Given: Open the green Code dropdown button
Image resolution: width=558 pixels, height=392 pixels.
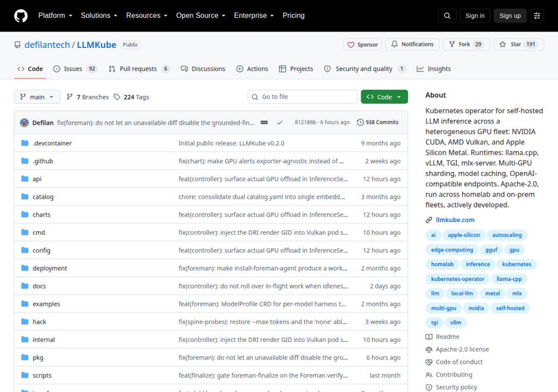Looking at the screenshot, I should point(384,97).
